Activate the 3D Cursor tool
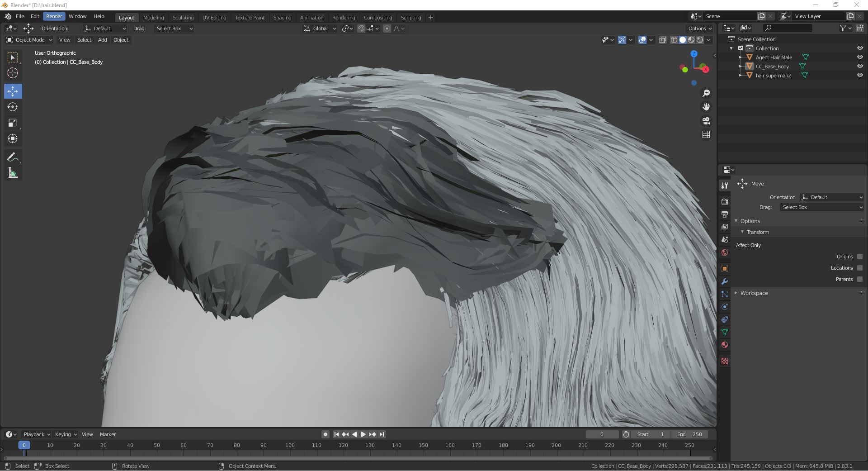This screenshot has height=471, width=868. (x=13, y=73)
